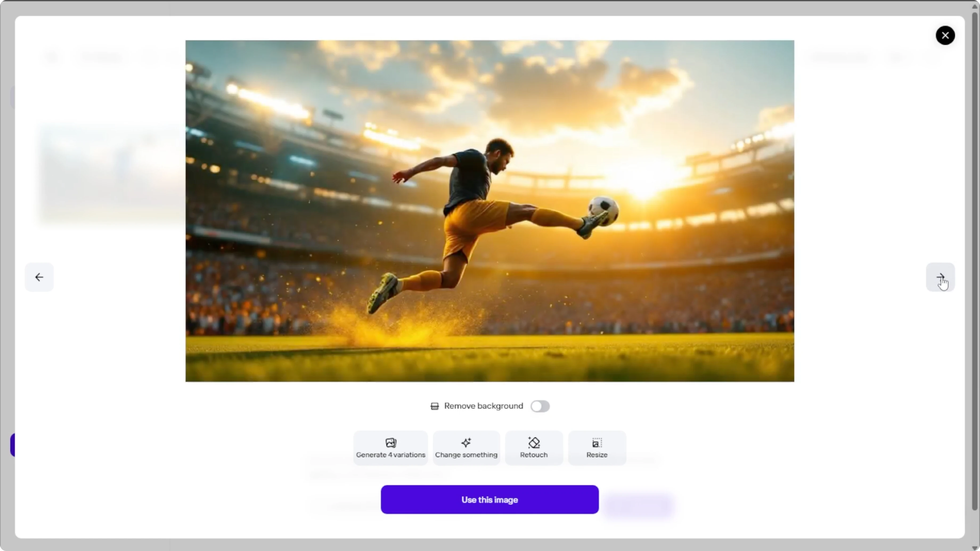This screenshot has height=551, width=980.
Task: Go to the previous image with left arrow
Action: [x=39, y=277]
